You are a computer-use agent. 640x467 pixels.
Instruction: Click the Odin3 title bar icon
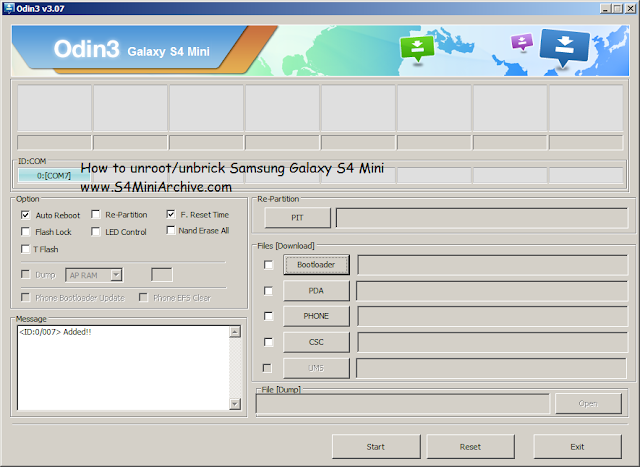pyautogui.click(x=8, y=8)
